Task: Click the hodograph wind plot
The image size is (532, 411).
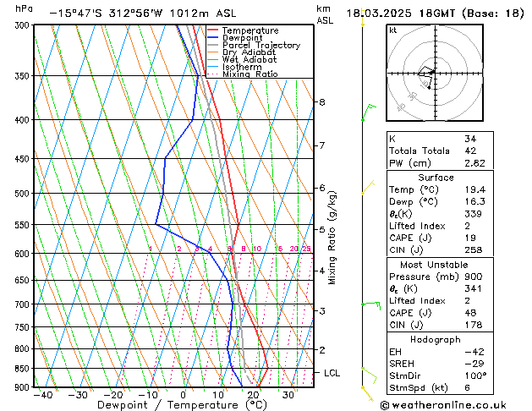Action: [435, 73]
